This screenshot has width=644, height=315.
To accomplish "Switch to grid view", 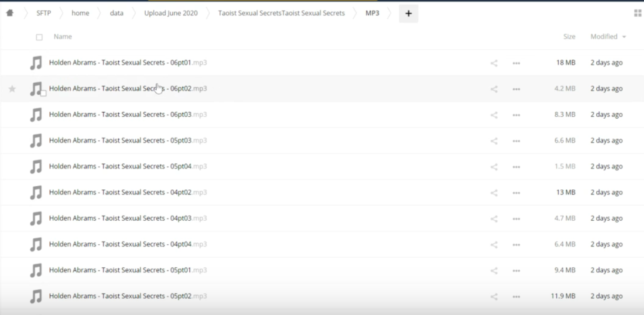I will [637, 13].
